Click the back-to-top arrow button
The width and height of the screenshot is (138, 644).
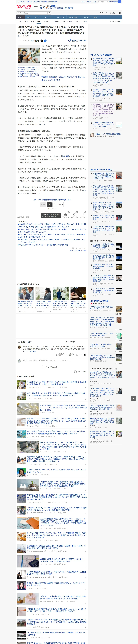point(133,398)
